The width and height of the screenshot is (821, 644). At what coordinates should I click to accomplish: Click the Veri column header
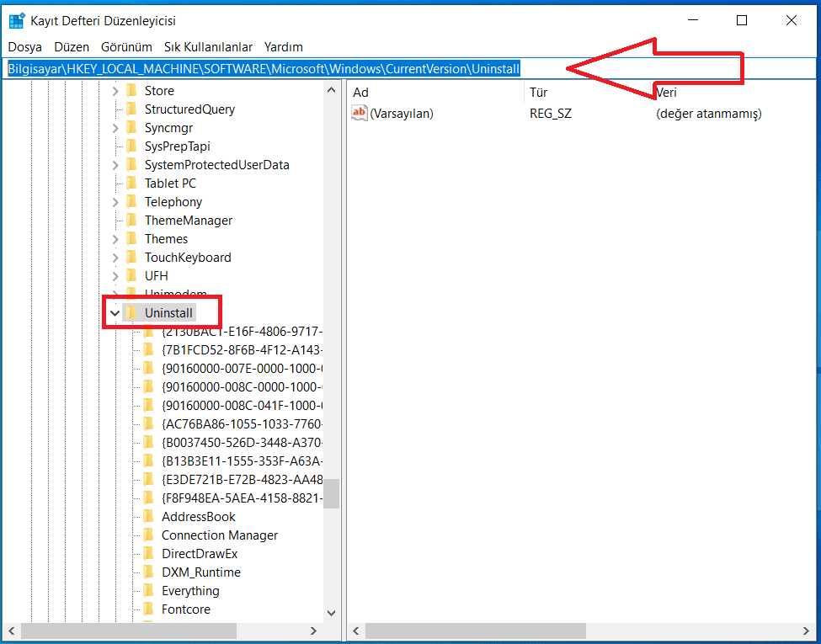(x=733, y=93)
